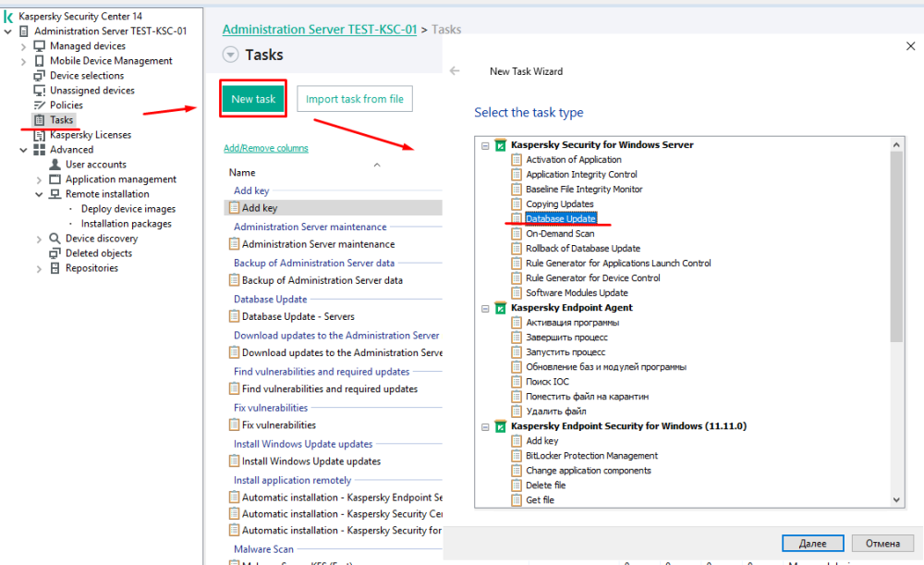Select On-Demand Scan in task list
Viewport: 924px width, 565px height.
click(560, 234)
